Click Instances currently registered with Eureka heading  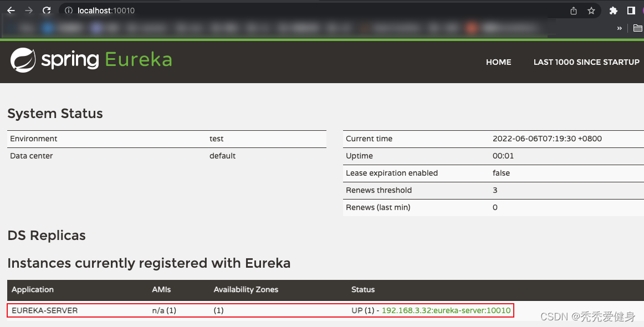[149, 263]
